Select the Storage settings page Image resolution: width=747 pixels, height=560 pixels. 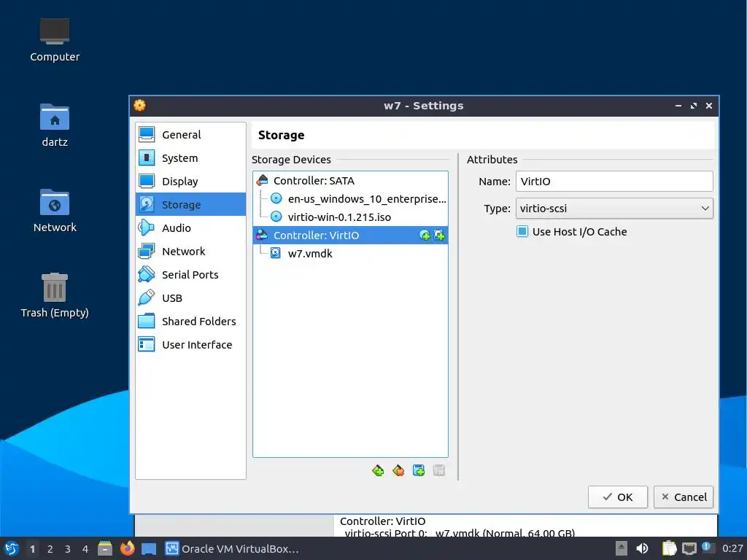click(x=190, y=205)
